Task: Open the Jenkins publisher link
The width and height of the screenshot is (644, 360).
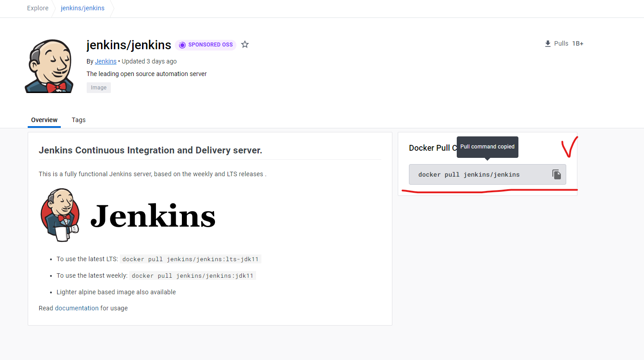Action: (105, 61)
